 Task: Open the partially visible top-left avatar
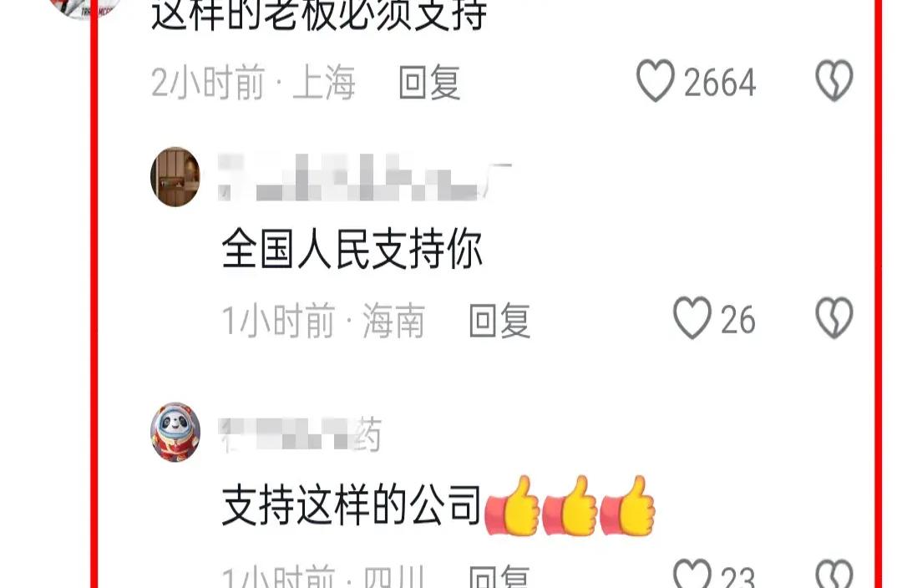coord(86,8)
